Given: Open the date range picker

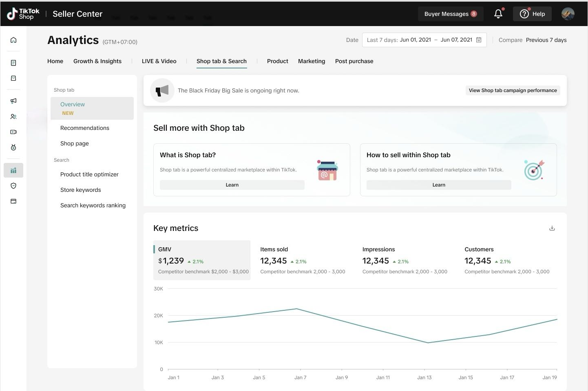Looking at the screenshot, I should pyautogui.click(x=424, y=40).
